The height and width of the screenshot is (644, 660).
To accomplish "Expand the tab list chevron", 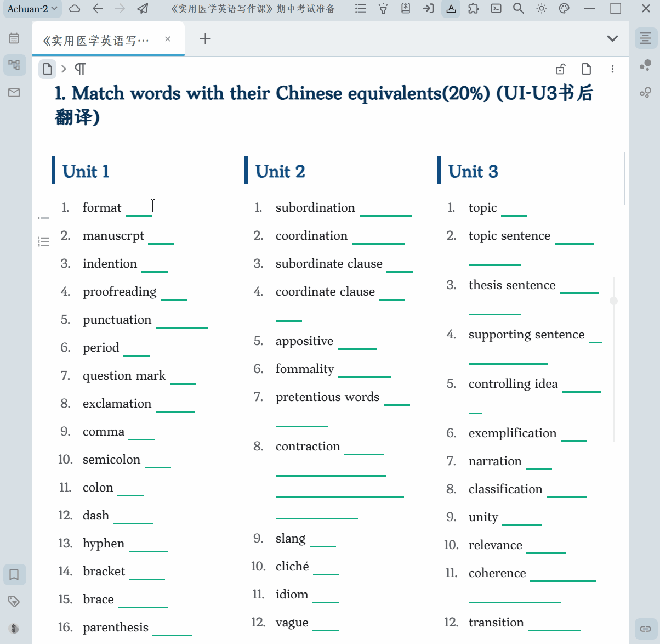I will [613, 38].
